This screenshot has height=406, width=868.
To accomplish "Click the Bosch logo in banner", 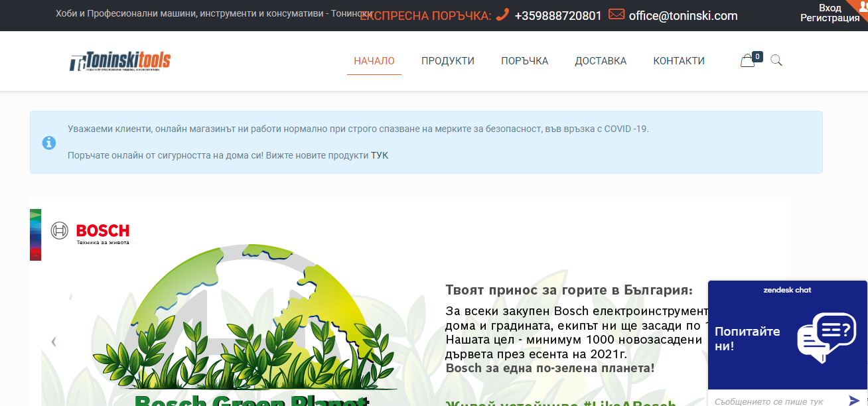I will [90, 232].
